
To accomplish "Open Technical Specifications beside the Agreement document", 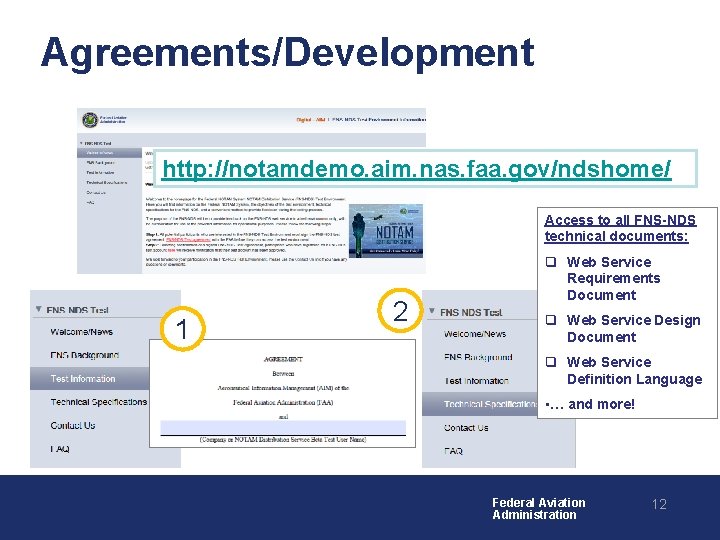I will point(99,402).
